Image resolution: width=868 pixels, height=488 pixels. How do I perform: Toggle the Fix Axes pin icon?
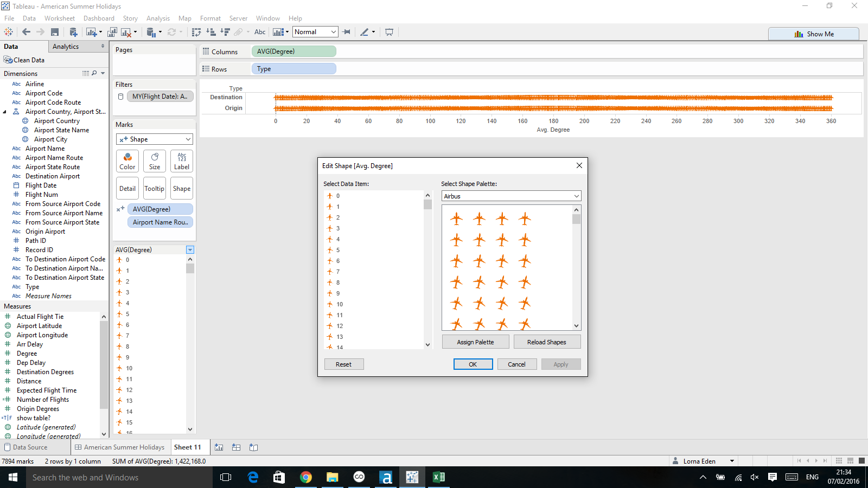pyautogui.click(x=347, y=32)
